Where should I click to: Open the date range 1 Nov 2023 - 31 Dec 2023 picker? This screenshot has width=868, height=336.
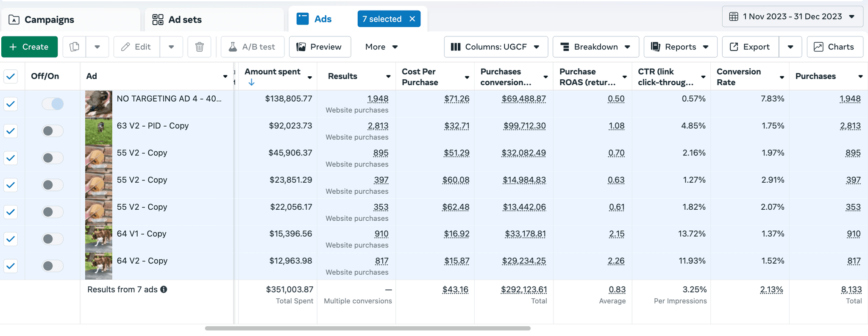[x=793, y=17]
